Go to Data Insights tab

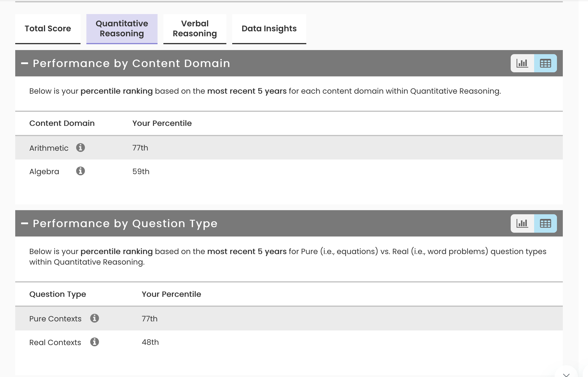click(269, 29)
